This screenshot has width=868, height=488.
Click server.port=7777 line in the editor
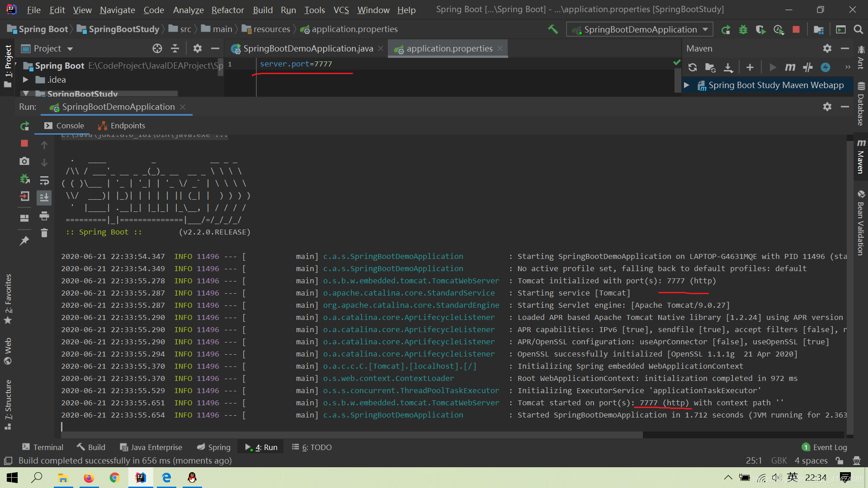296,64
